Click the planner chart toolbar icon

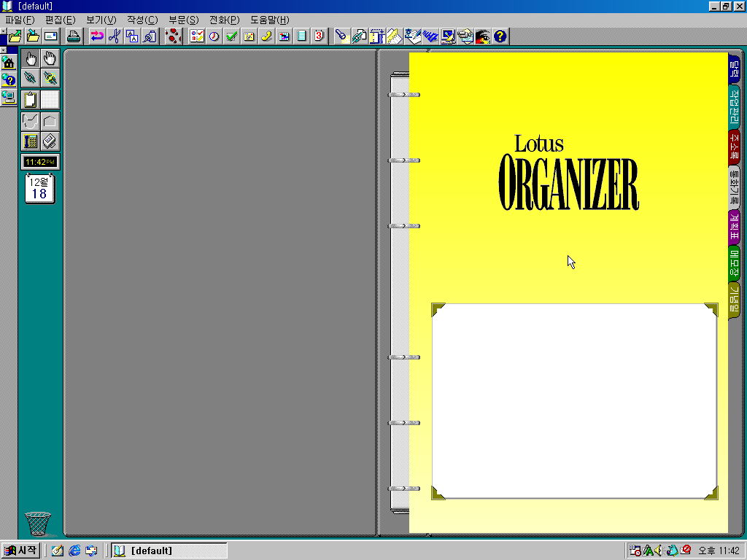click(285, 36)
